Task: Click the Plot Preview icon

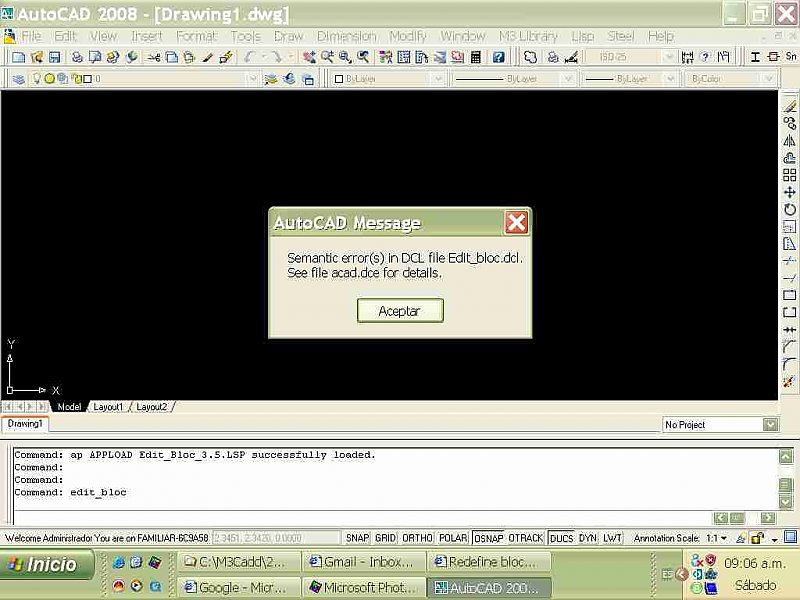Action: tap(95, 57)
